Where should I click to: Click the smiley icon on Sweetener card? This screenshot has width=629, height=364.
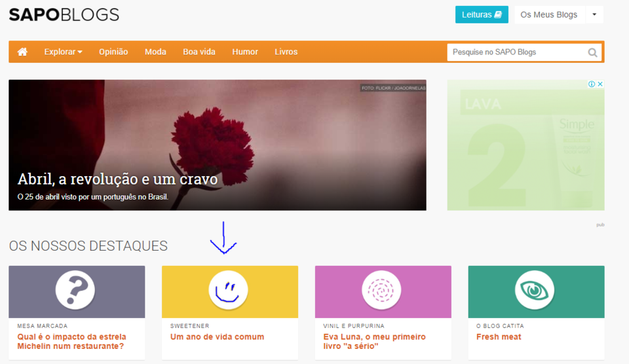tap(228, 290)
